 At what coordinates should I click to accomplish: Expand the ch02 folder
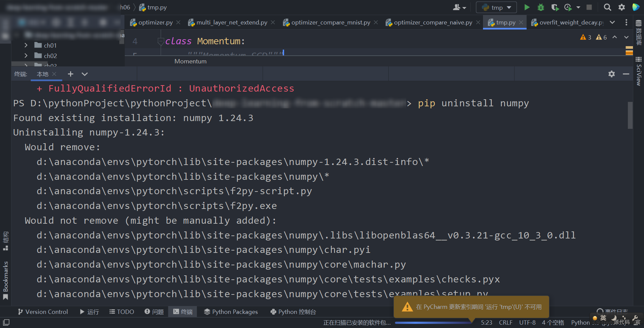26,55
